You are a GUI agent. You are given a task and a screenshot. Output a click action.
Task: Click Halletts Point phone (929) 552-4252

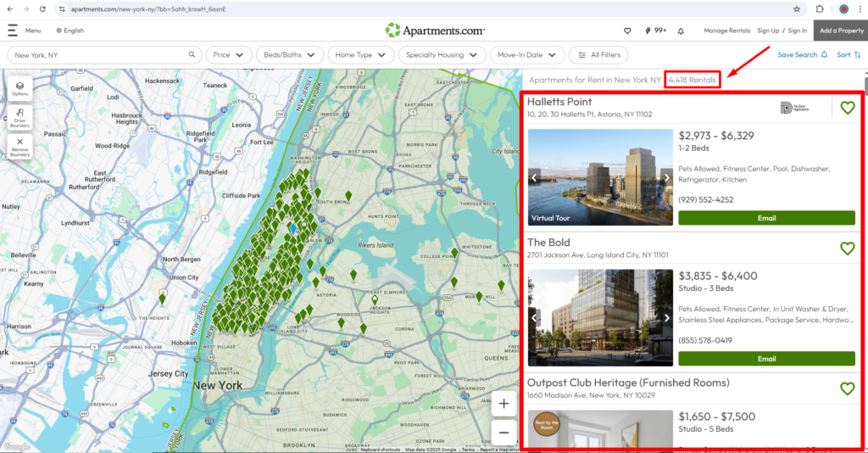[706, 200]
